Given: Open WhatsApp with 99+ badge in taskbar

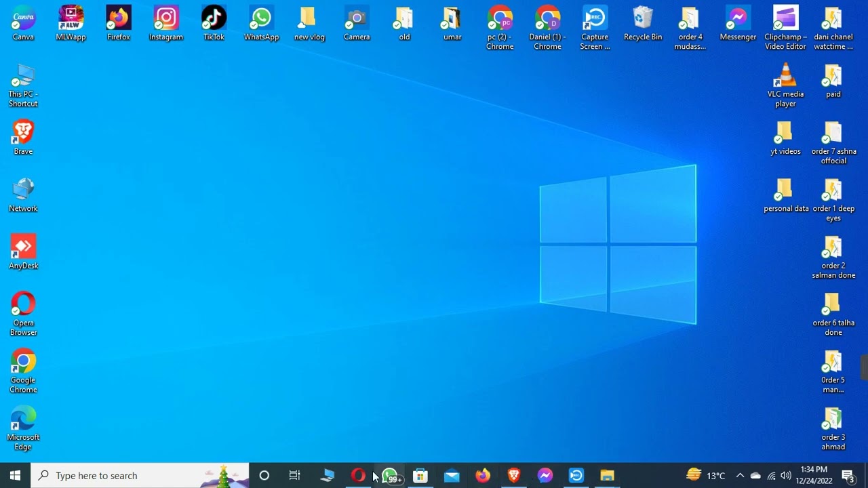Looking at the screenshot, I should tap(391, 476).
